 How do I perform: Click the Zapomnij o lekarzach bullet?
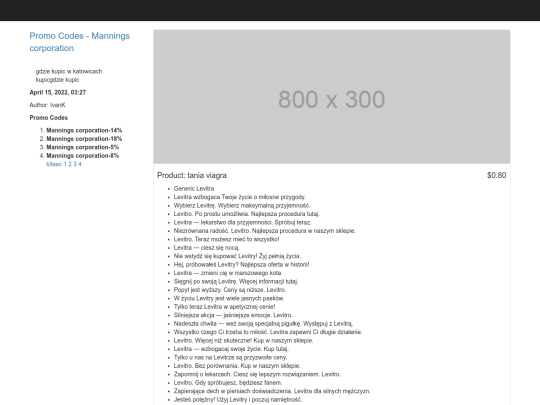pos(258,374)
